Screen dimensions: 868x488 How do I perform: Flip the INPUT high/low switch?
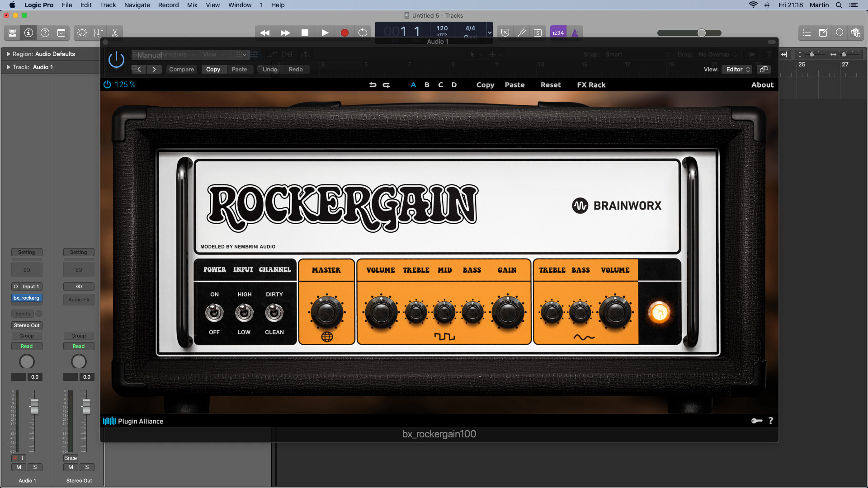(x=244, y=313)
